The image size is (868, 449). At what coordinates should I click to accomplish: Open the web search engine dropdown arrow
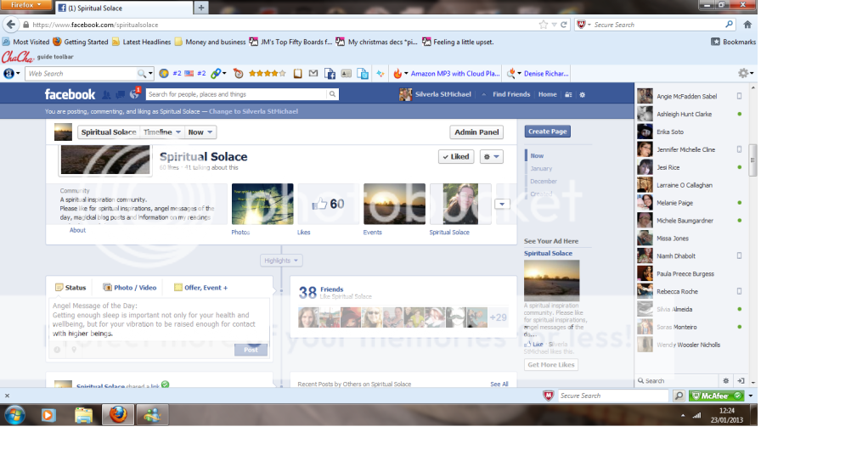pos(150,73)
